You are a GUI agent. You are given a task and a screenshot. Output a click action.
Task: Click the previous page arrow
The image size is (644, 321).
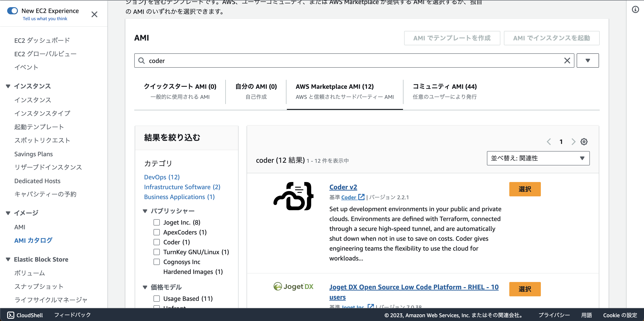point(549,141)
